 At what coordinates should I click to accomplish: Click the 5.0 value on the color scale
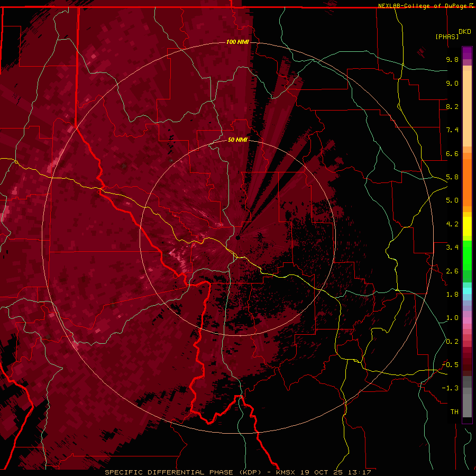pos(452,200)
